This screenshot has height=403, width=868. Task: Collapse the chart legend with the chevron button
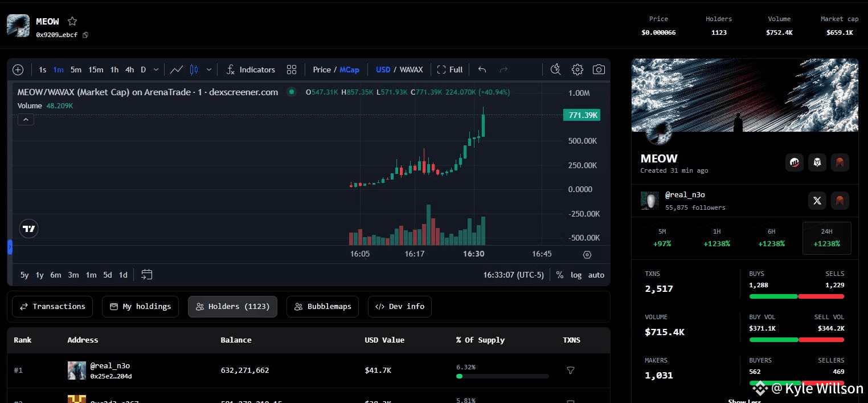click(x=26, y=119)
